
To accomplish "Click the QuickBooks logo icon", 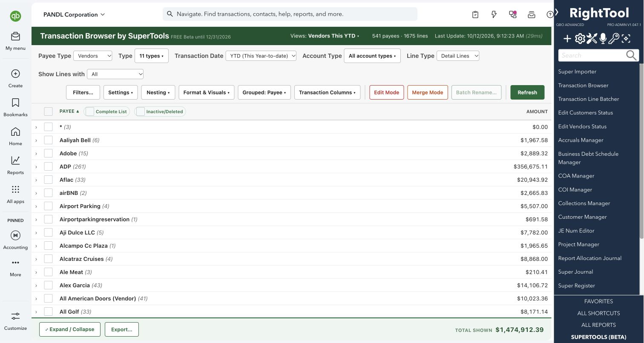I will (16, 16).
